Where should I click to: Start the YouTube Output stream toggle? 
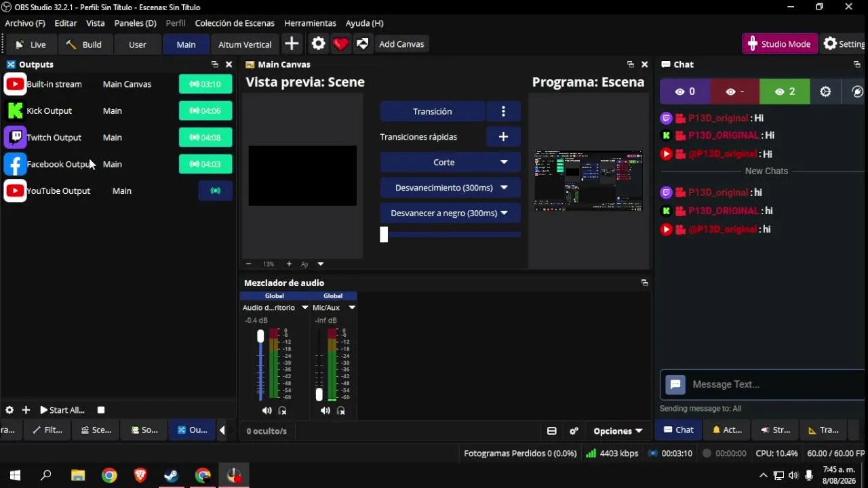click(216, 191)
